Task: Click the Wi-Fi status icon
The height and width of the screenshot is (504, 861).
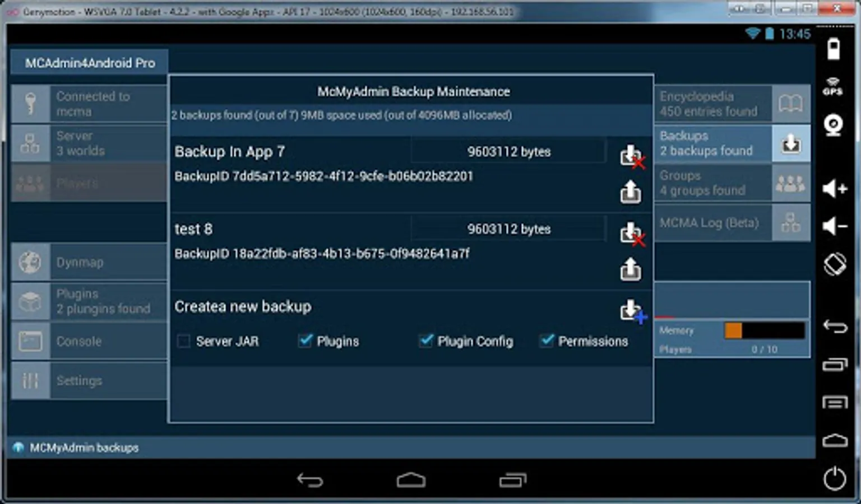Action: (x=752, y=34)
